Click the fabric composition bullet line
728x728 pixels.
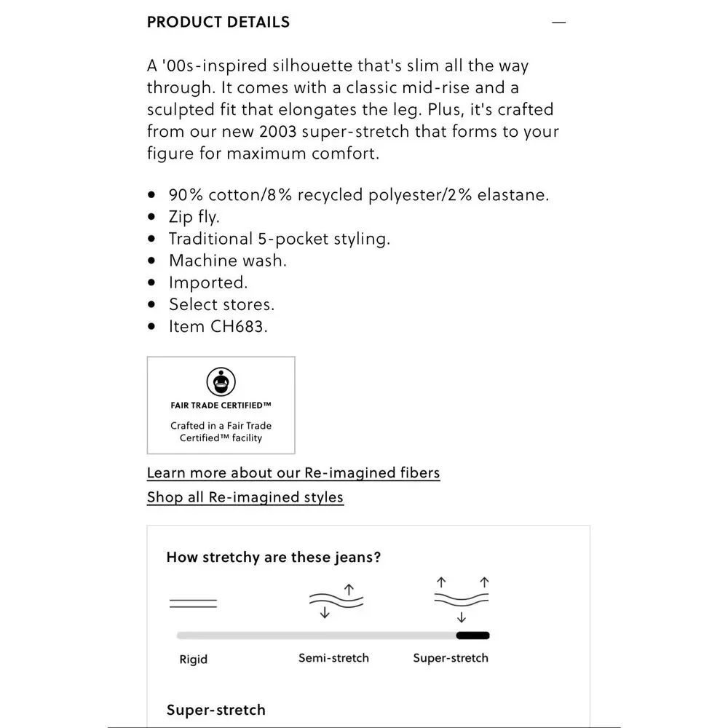tap(359, 194)
